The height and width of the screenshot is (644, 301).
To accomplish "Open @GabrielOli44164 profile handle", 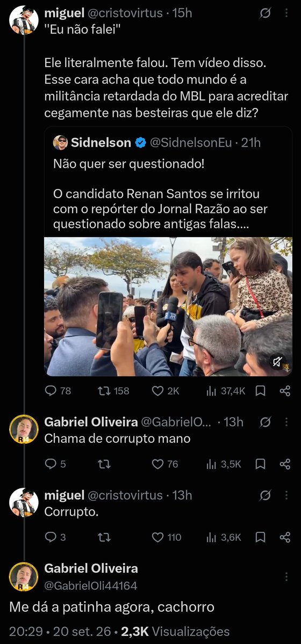I will 90,586.
